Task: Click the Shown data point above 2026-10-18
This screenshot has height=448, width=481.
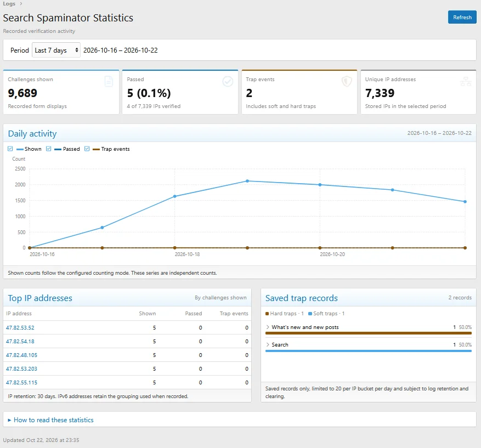Action: 175,196
